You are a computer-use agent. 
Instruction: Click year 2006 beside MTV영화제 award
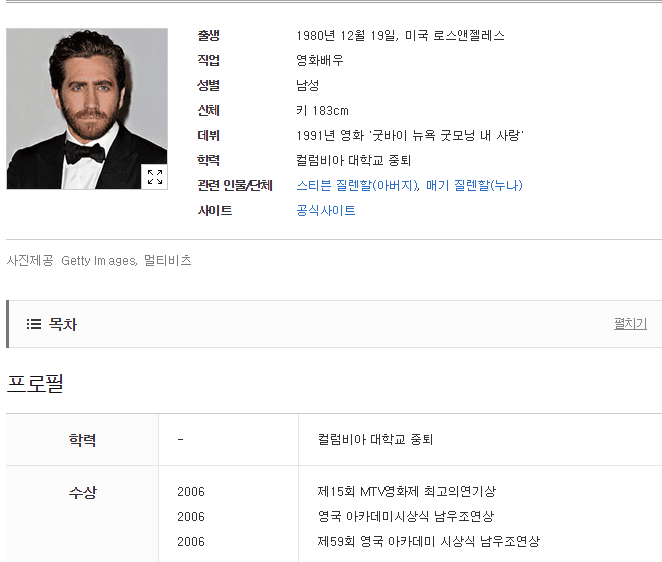191,491
